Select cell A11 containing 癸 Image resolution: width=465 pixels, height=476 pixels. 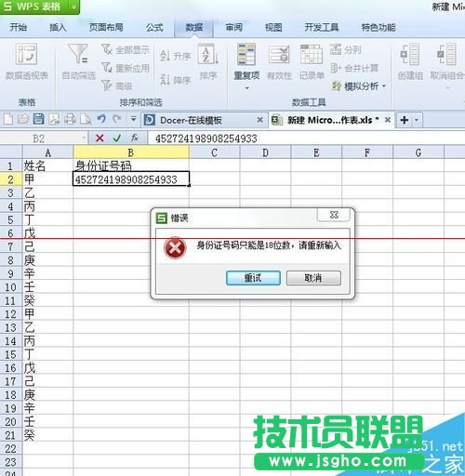pos(47,300)
